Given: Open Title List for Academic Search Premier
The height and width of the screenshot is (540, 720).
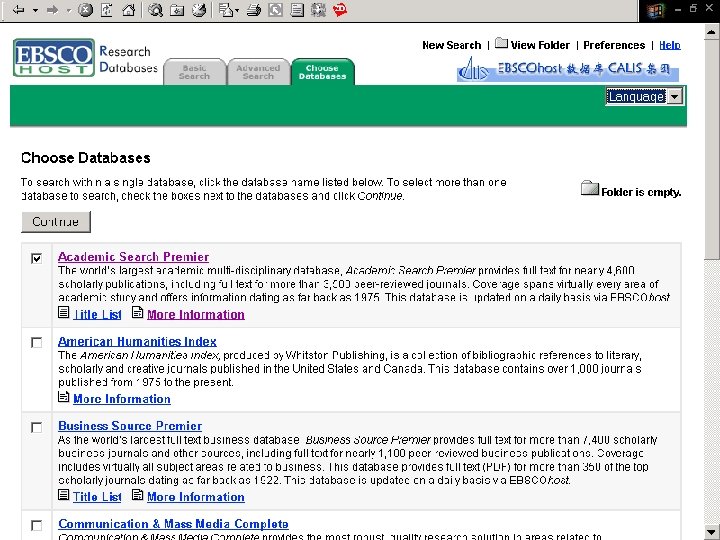Looking at the screenshot, I should click(x=97, y=315).
